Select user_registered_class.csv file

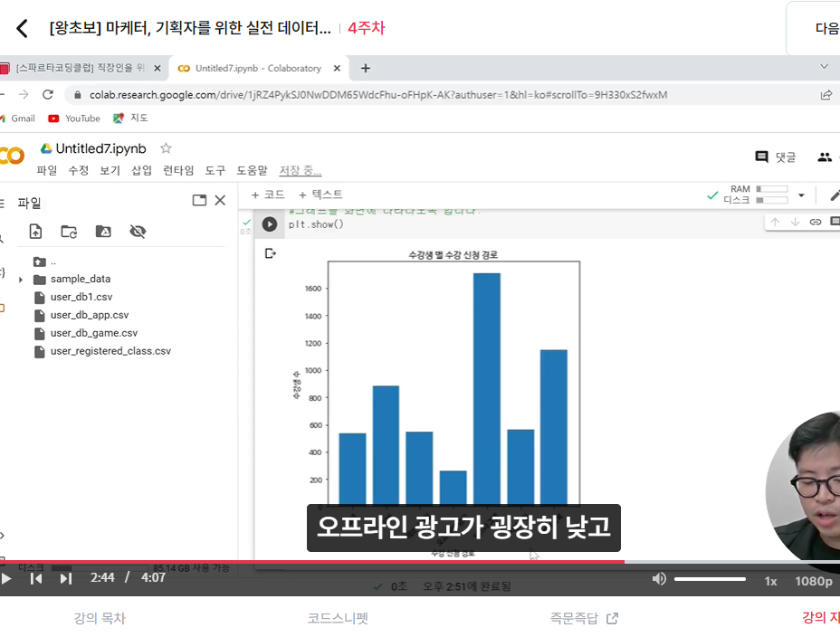(110, 351)
